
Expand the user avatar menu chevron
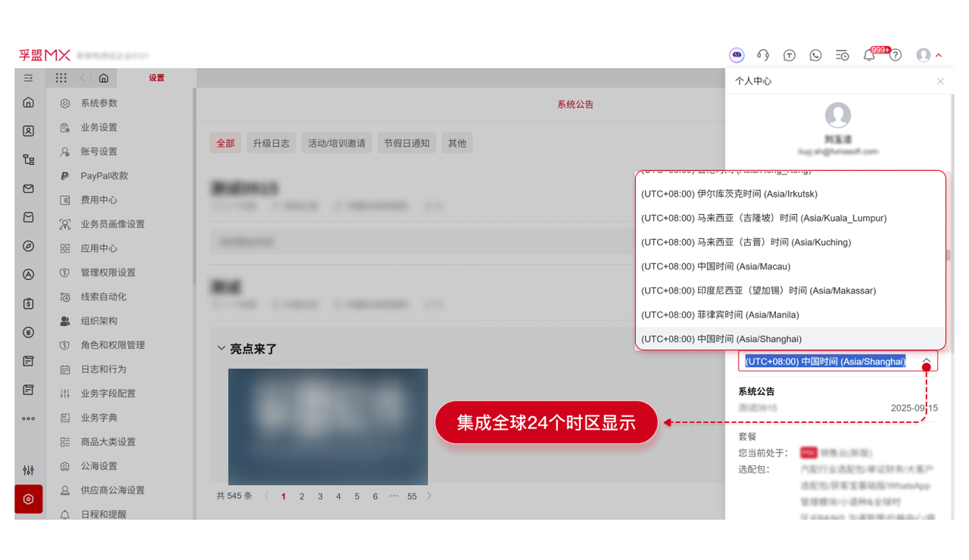[x=939, y=54]
